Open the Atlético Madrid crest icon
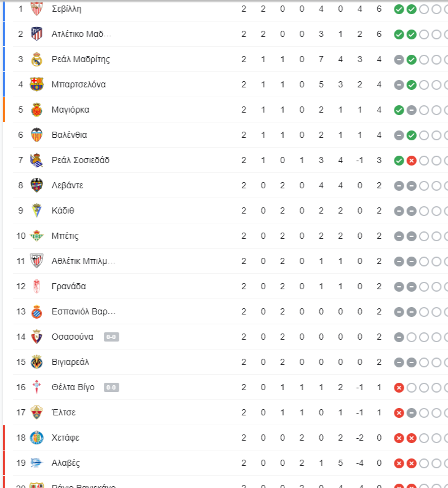The width and height of the screenshot is (448, 488). (x=37, y=34)
